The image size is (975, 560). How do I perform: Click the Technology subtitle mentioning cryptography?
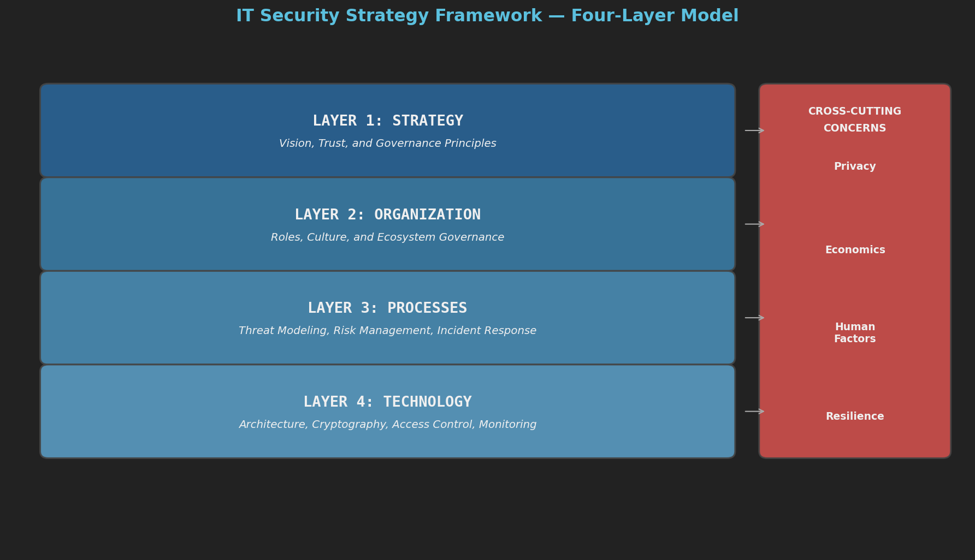(x=388, y=424)
